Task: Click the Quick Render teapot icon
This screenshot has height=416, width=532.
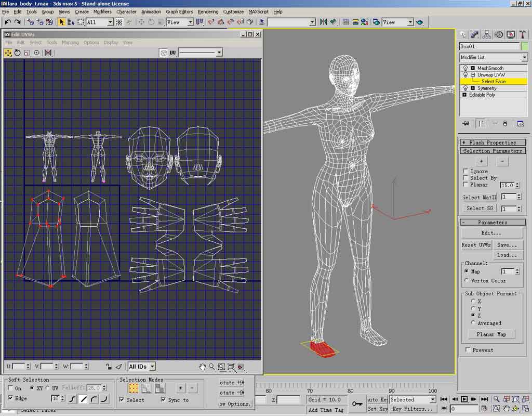Action: pos(419,22)
